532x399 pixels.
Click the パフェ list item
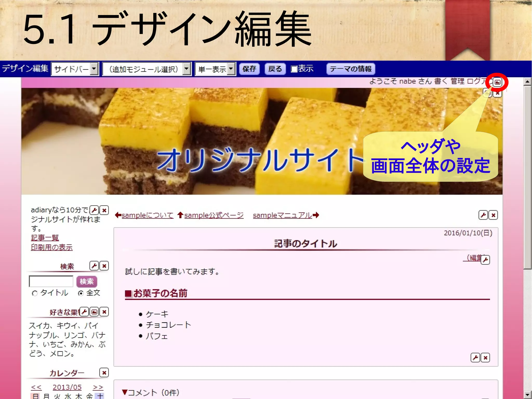tap(157, 336)
